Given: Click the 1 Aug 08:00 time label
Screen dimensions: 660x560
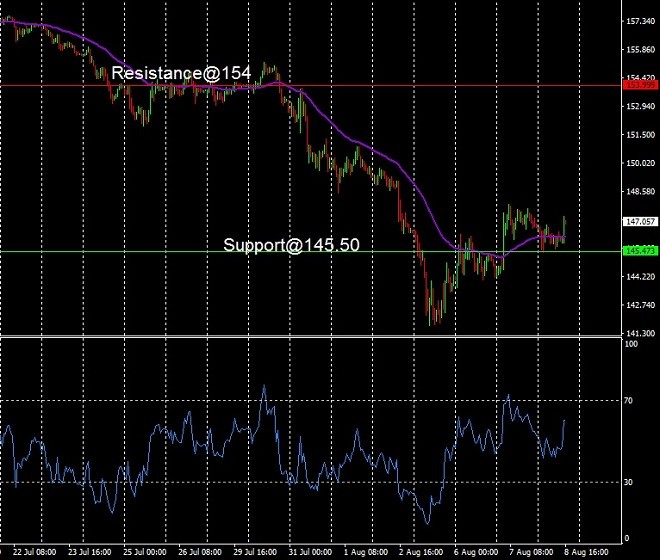Looking at the screenshot, I should [x=366, y=552].
